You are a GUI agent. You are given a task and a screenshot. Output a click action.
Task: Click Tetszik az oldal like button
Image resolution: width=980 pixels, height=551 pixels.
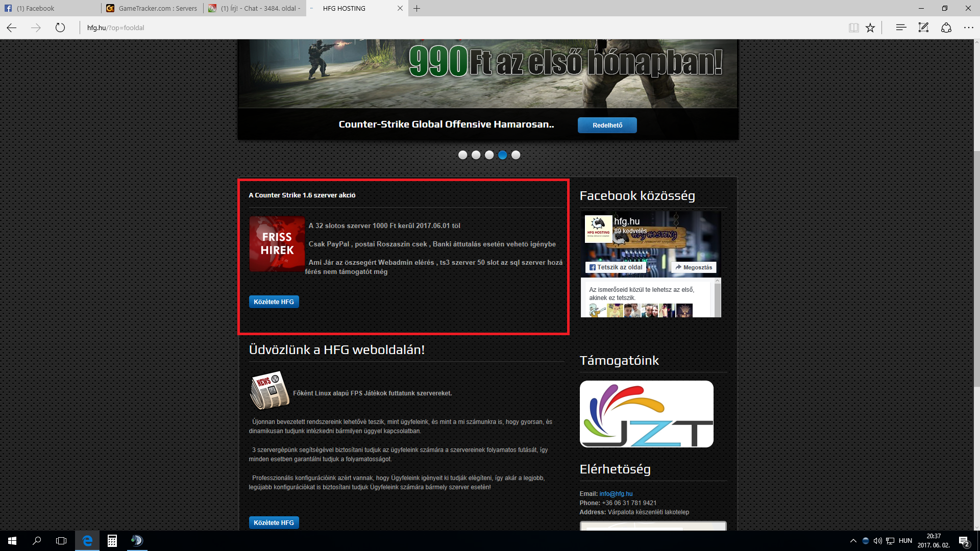click(616, 267)
